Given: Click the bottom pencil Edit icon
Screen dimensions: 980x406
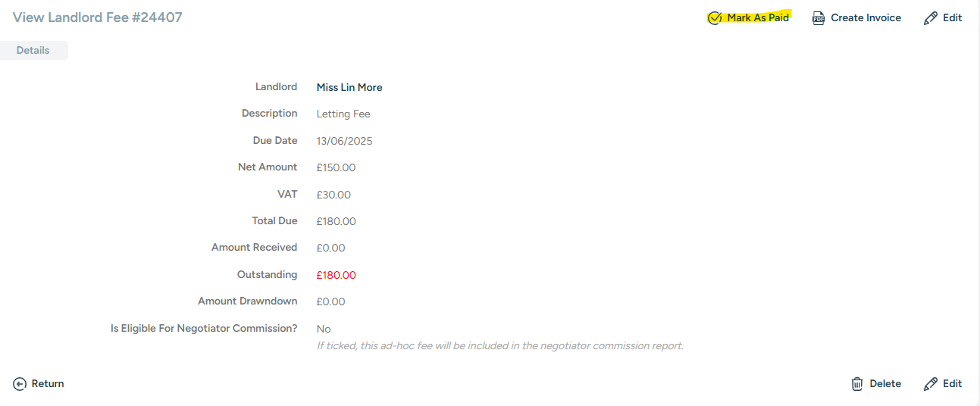Looking at the screenshot, I should tap(931, 384).
